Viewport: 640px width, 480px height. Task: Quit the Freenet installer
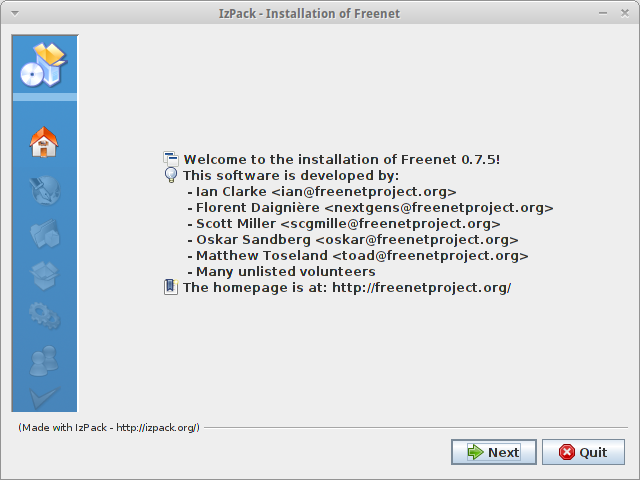point(583,452)
